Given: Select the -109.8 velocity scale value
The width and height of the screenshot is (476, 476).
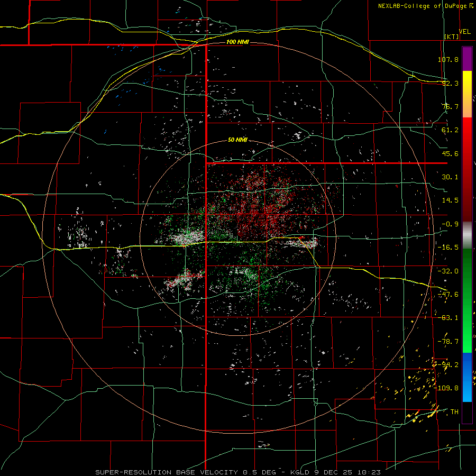Looking at the screenshot, I should click(446, 388).
